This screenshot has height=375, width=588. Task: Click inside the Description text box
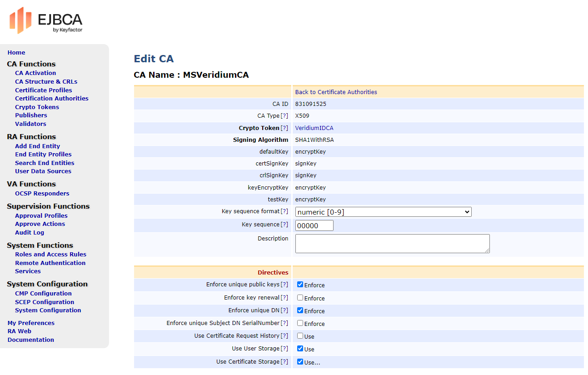(392, 244)
